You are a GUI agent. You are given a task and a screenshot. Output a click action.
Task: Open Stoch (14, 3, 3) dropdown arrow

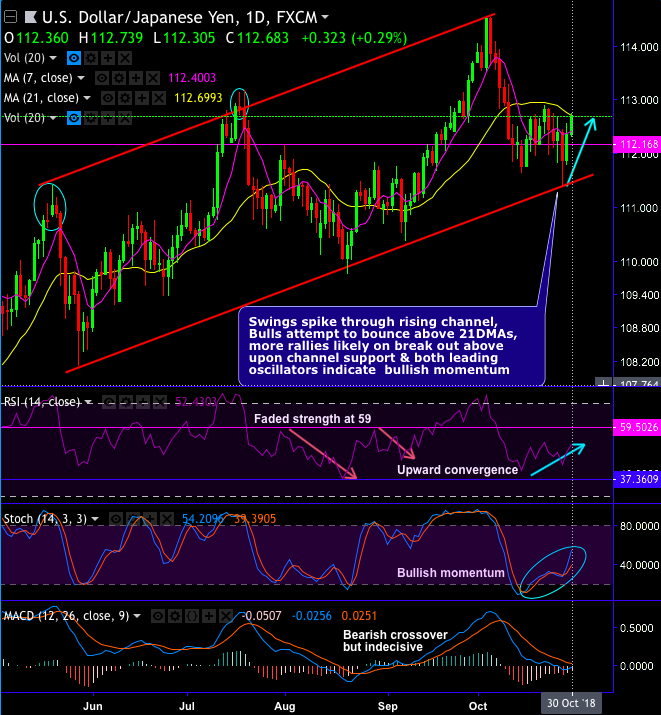click(x=95, y=519)
